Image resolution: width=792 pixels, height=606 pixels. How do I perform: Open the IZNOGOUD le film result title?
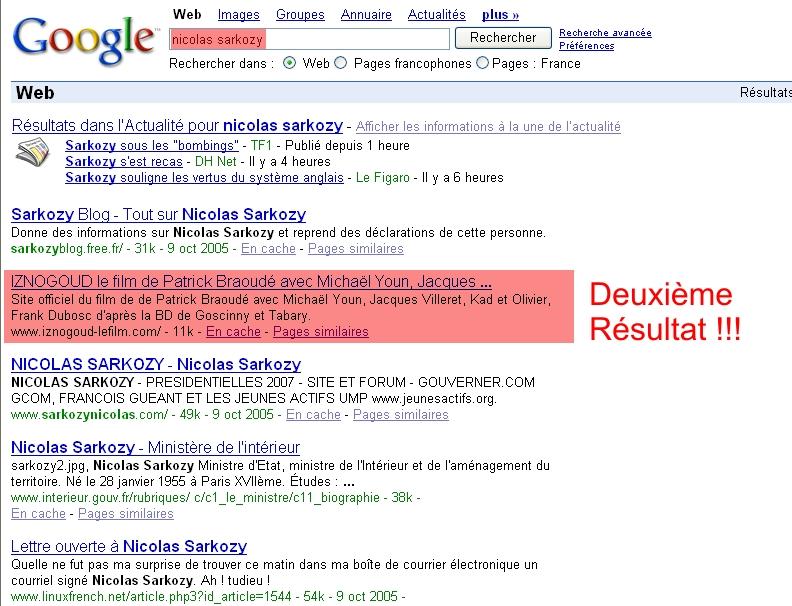click(x=251, y=281)
